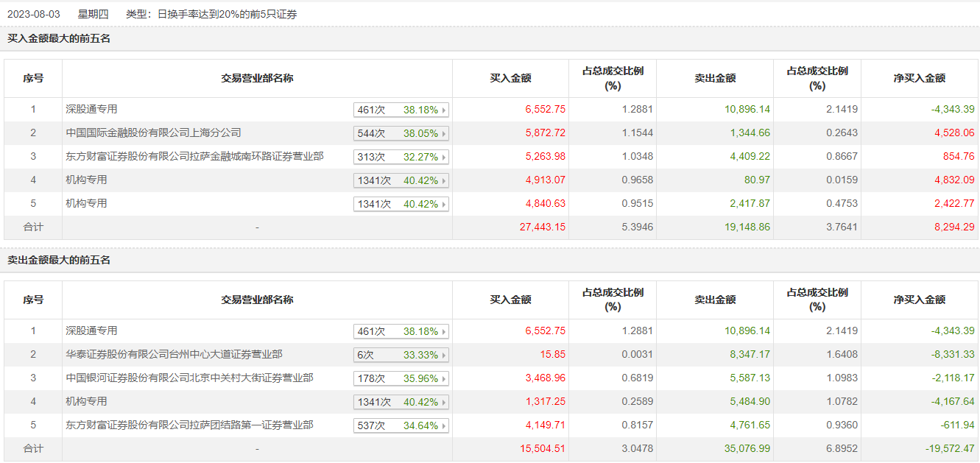Click 深股通专用 arrow icon in the bottom sell table
This screenshot has width=980, height=463.
tap(444, 332)
